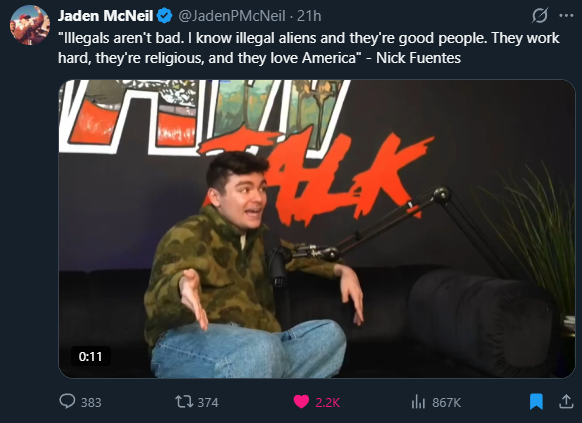The height and width of the screenshot is (423, 582).
Task: Open Jaden McNeil's profile avatar
Action: click(30, 25)
